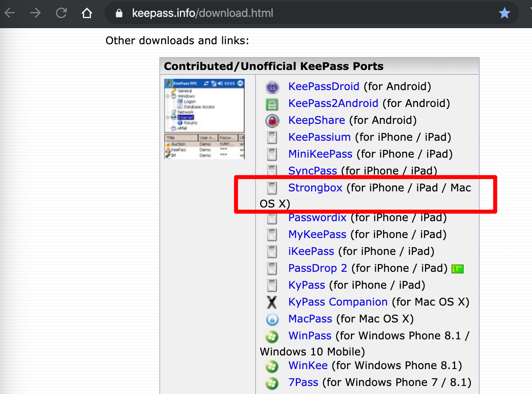Bookmark this page with the star
The height and width of the screenshot is (394, 532).
(504, 13)
